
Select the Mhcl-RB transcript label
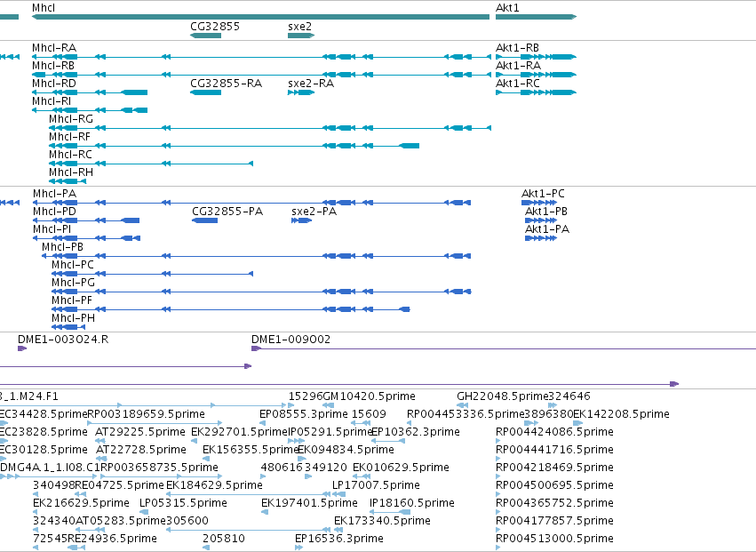53,65
